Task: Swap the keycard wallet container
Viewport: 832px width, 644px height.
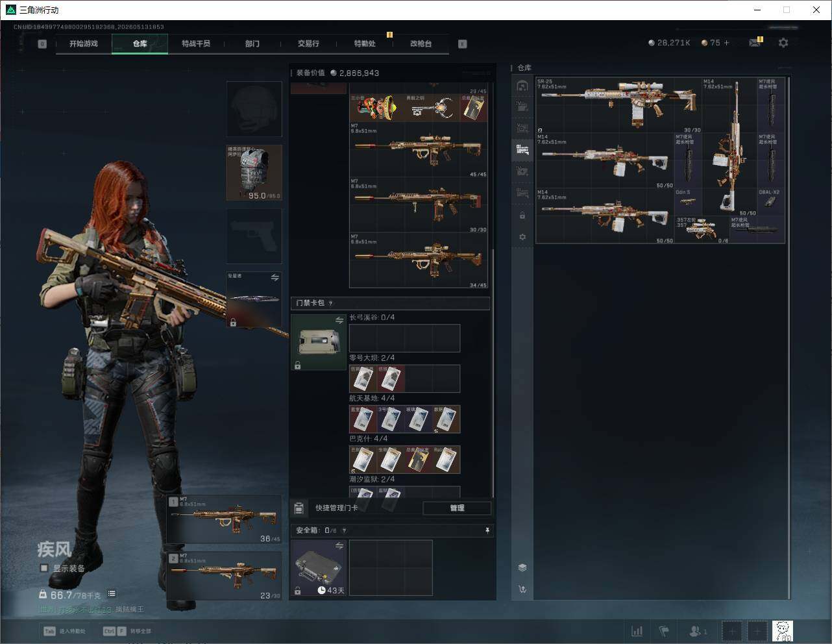Action: coord(339,320)
